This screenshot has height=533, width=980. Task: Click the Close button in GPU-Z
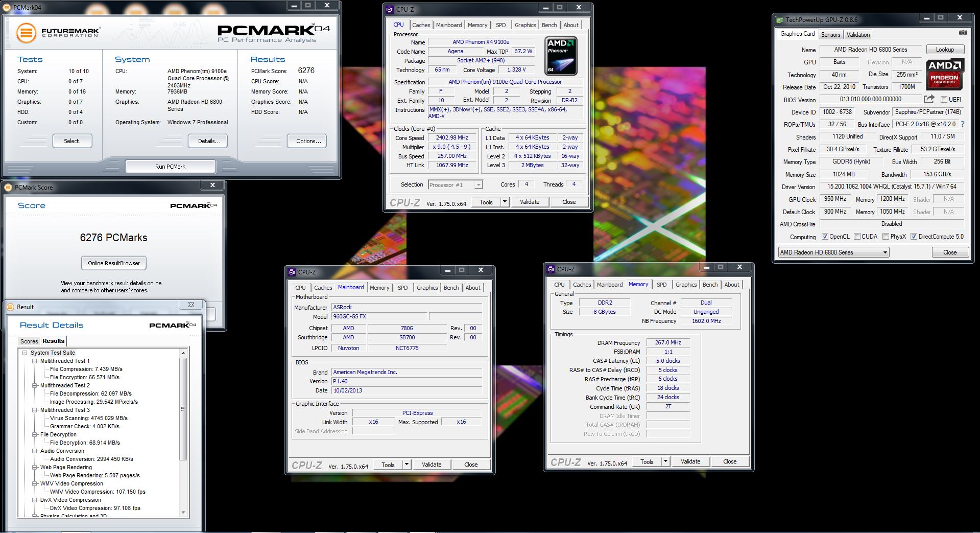950,252
